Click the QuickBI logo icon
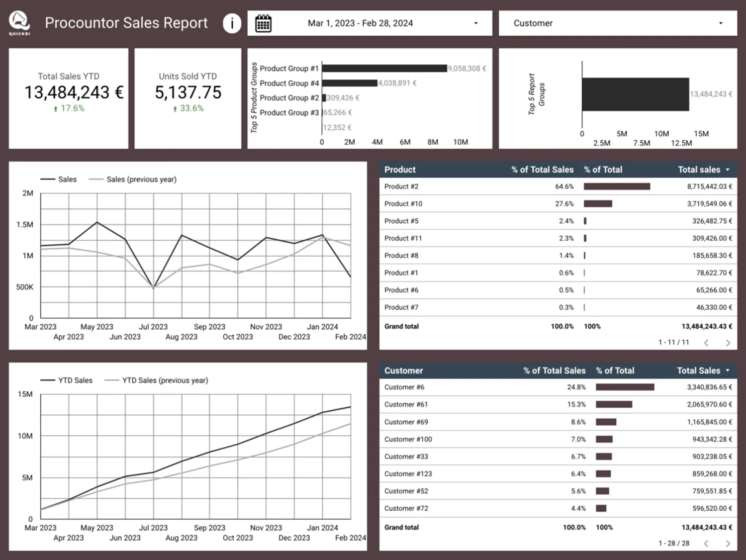This screenshot has height=560, width=746. [19, 23]
